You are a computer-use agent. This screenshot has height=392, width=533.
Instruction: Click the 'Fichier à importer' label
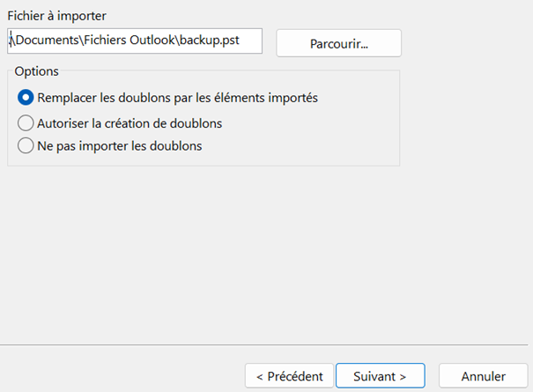point(56,16)
